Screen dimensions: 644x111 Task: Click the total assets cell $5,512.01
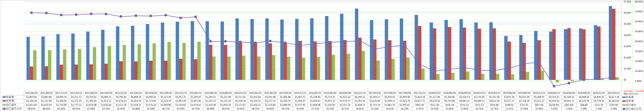click(x=240, y=97)
